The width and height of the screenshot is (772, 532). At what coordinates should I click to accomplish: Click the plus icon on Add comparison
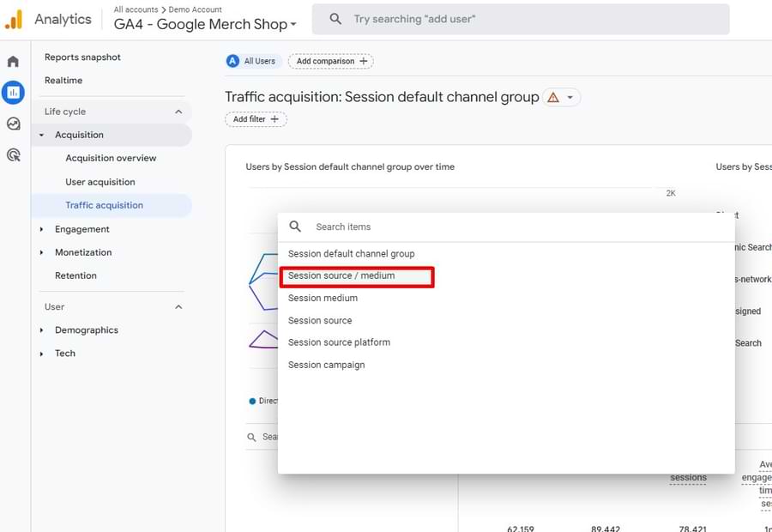(x=364, y=61)
